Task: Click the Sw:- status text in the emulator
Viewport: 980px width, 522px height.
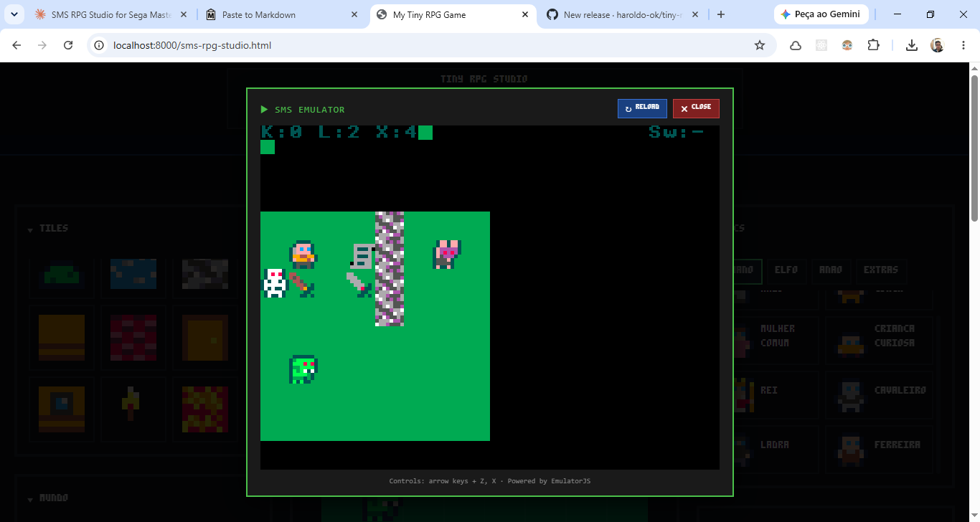Action: pyautogui.click(x=677, y=132)
